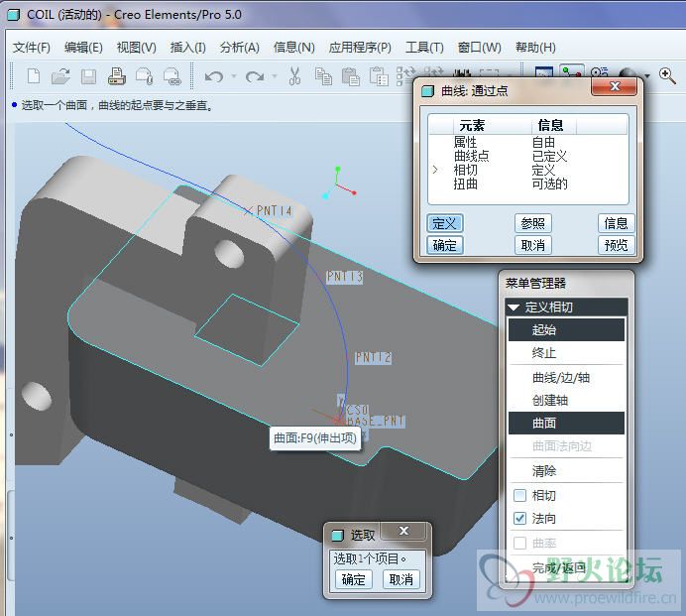
Task: Click the active model tree display icon
Action: (571, 71)
